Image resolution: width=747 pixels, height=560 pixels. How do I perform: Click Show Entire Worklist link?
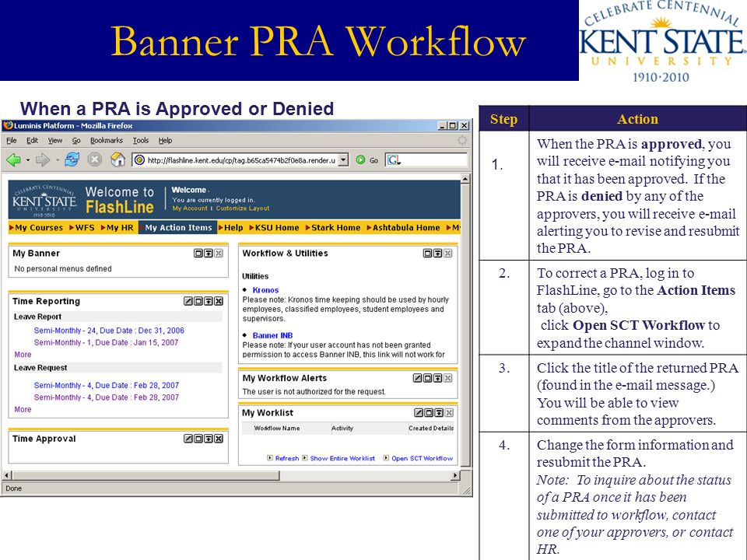[342, 458]
